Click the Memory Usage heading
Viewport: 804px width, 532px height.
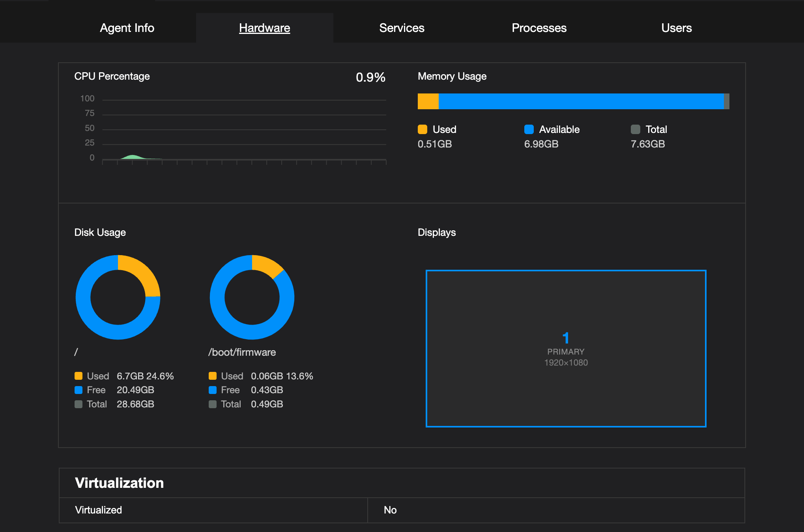pos(452,76)
